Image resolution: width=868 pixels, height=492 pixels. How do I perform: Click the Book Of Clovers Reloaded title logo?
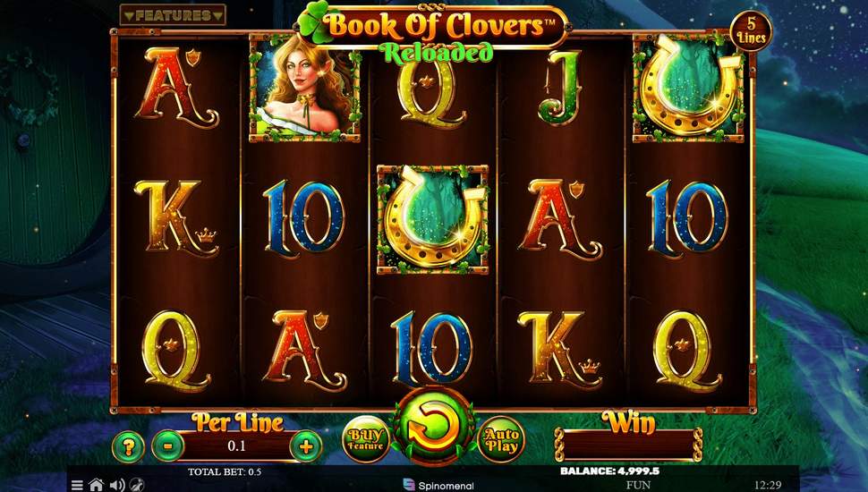pos(433,32)
